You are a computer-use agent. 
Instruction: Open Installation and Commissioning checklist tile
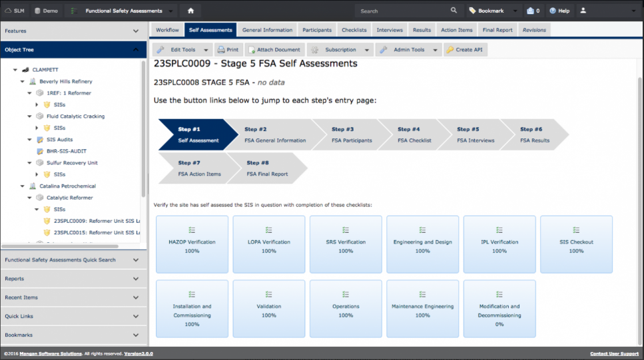[192, 309]
